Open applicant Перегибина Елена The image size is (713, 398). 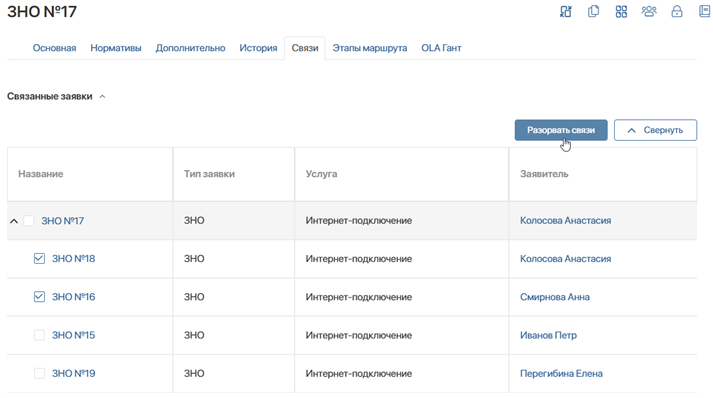pyautogui.click(x=561, y=373)
